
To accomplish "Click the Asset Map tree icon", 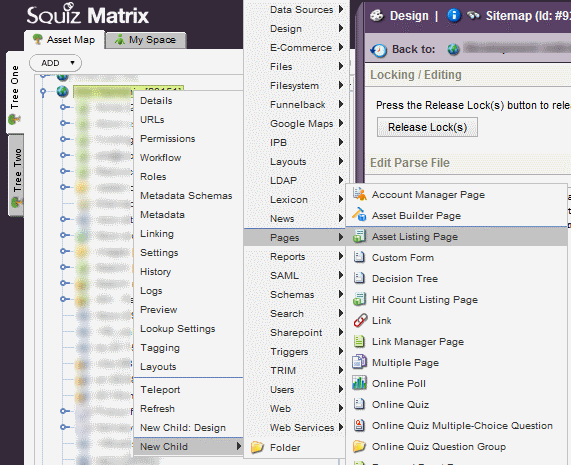I will (38, 39).
